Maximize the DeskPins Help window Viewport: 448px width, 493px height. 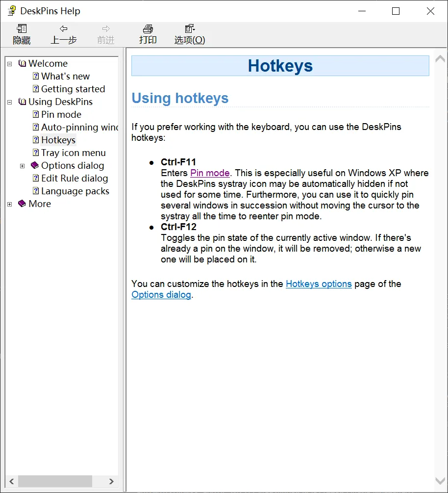tap(396, 11)
